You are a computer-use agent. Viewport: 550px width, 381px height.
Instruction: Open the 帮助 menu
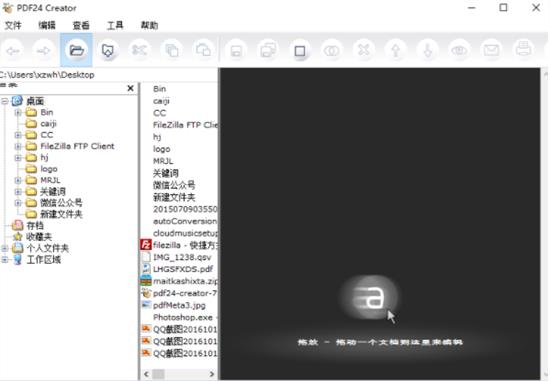pos(149,25)
